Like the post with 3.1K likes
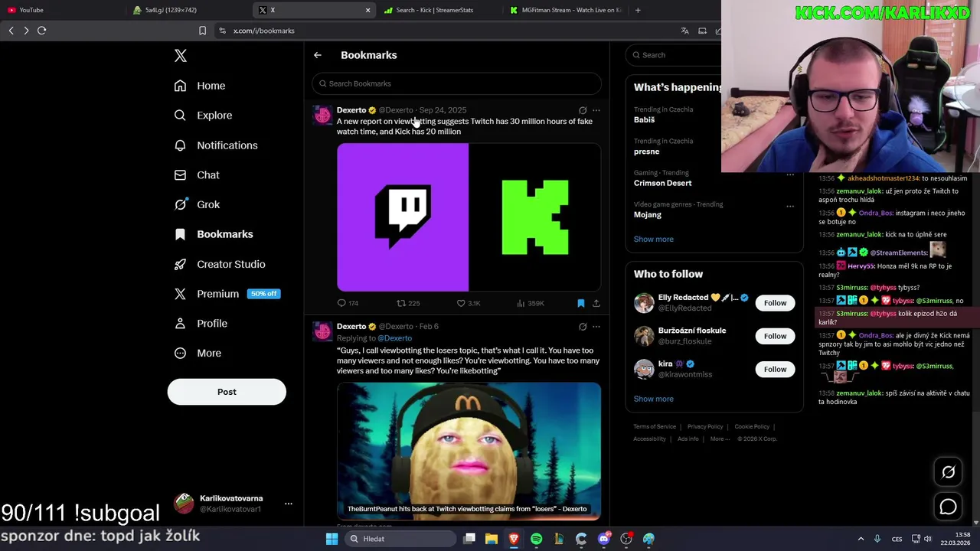Viewport: 980px width, 551px height. coord(469,303)
